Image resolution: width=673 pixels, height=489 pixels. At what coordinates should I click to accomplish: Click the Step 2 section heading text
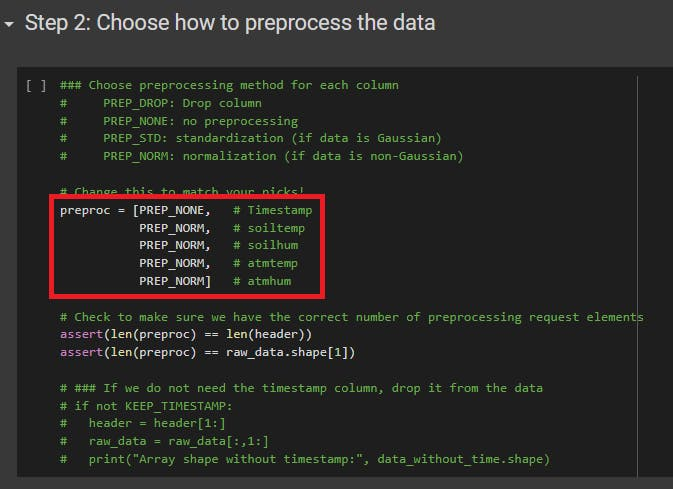pos(230,22)
